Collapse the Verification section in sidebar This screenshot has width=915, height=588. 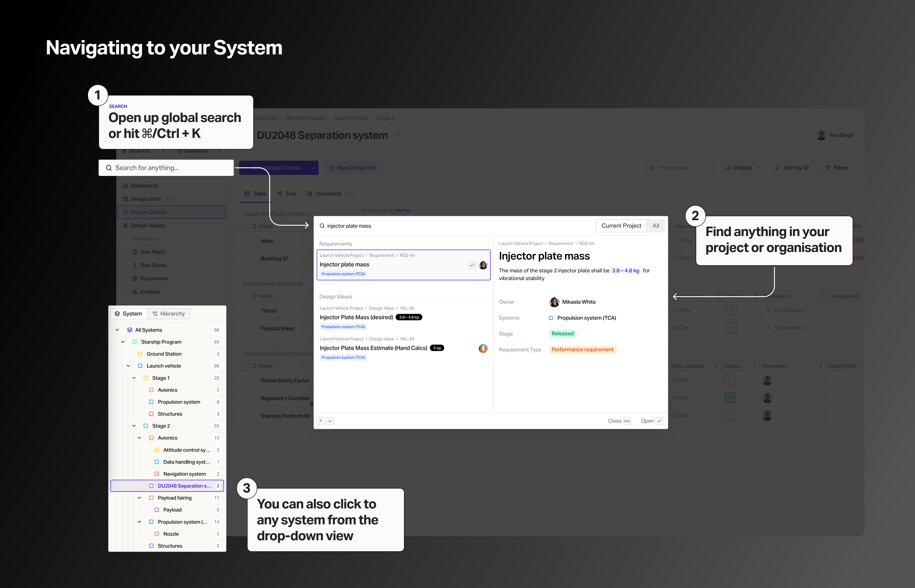[x=126, y=239]
